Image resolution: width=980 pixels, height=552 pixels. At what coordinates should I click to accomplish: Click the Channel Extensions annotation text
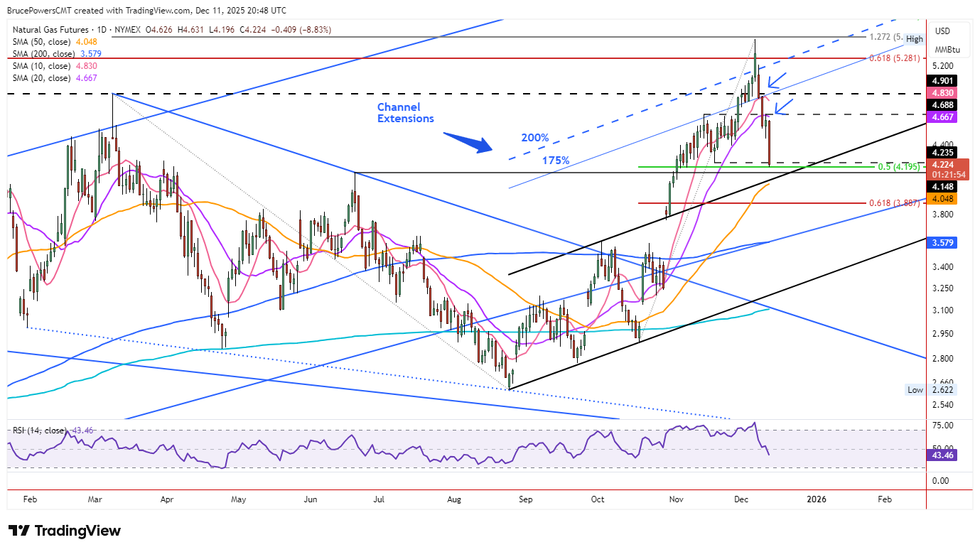tap(405, 113)
